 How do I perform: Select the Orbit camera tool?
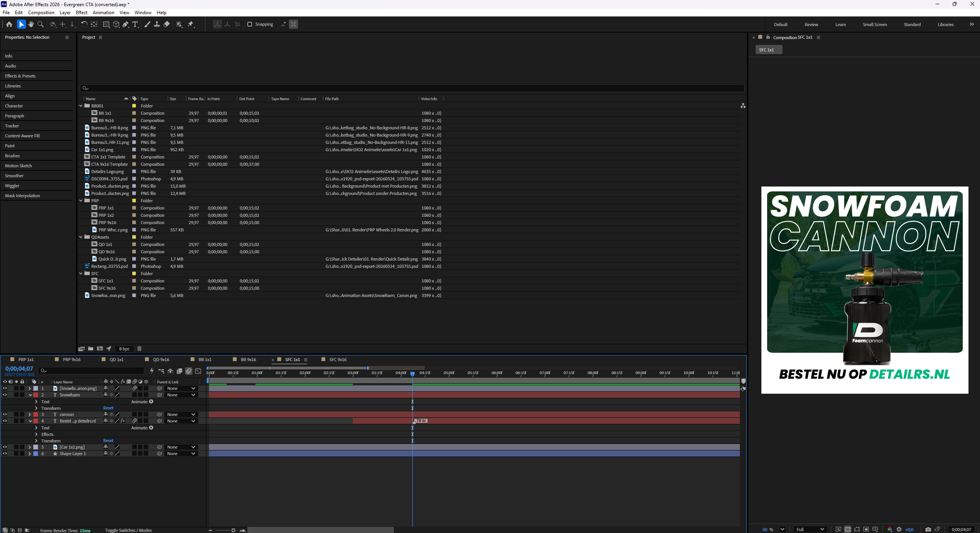click(53, 24)
